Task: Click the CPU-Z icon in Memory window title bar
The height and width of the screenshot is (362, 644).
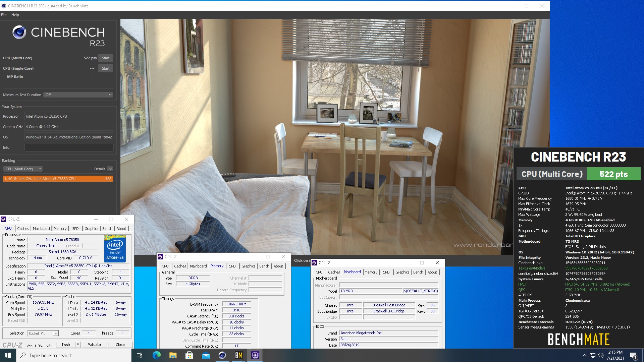Action: click(160, 257)
